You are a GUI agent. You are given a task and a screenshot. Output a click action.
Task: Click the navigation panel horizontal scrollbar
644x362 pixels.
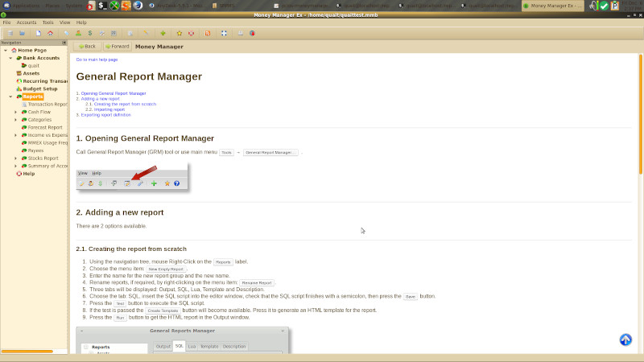tap(27, 352)
